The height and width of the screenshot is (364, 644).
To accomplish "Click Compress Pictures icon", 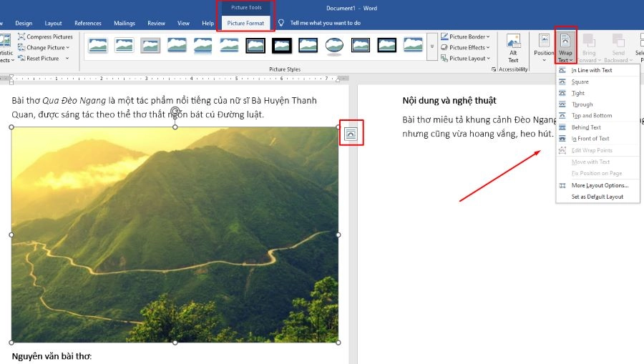I will pos(22,36).
